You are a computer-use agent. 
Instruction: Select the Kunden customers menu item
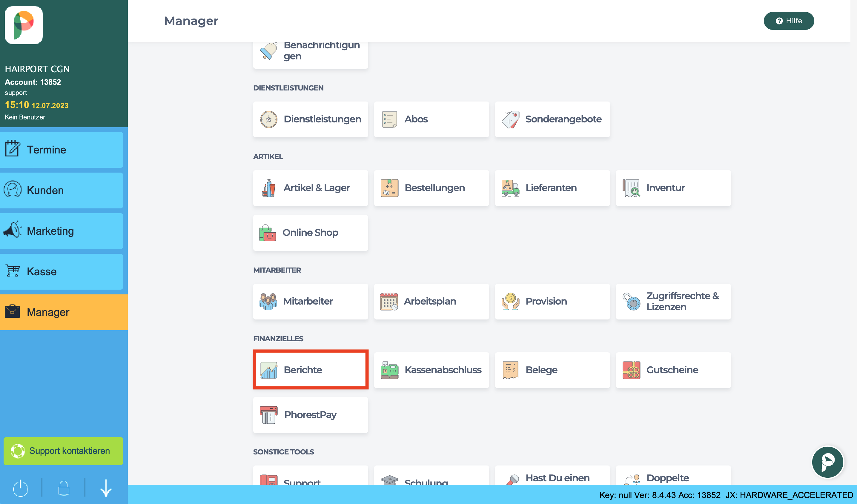[64, 190]
